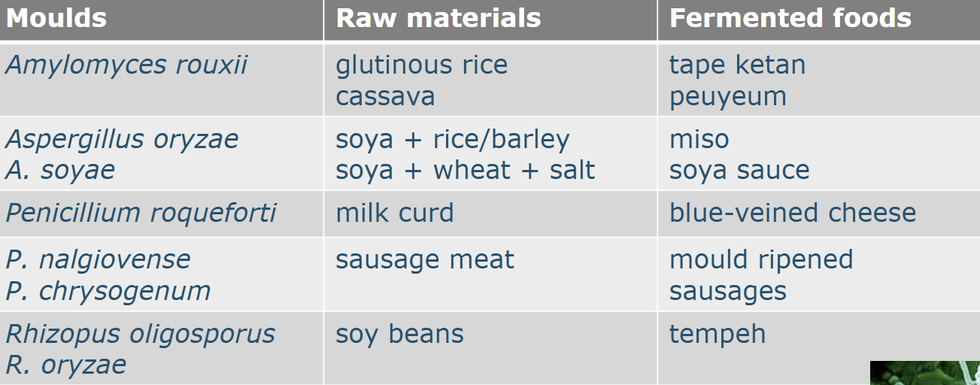Select the P. chrysogenum text
The width and height of the screenshot is (980, 385).
pos(108,291)
